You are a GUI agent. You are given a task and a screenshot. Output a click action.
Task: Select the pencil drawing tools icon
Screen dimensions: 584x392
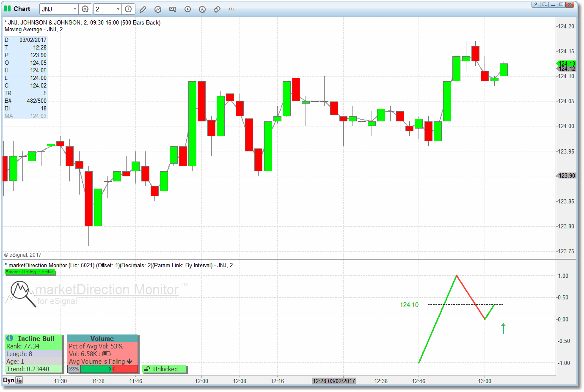(x=143, y=9)
